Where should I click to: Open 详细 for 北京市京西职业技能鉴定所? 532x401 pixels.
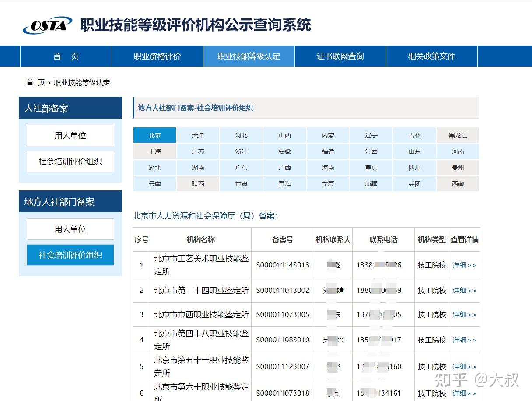(464, 315)
